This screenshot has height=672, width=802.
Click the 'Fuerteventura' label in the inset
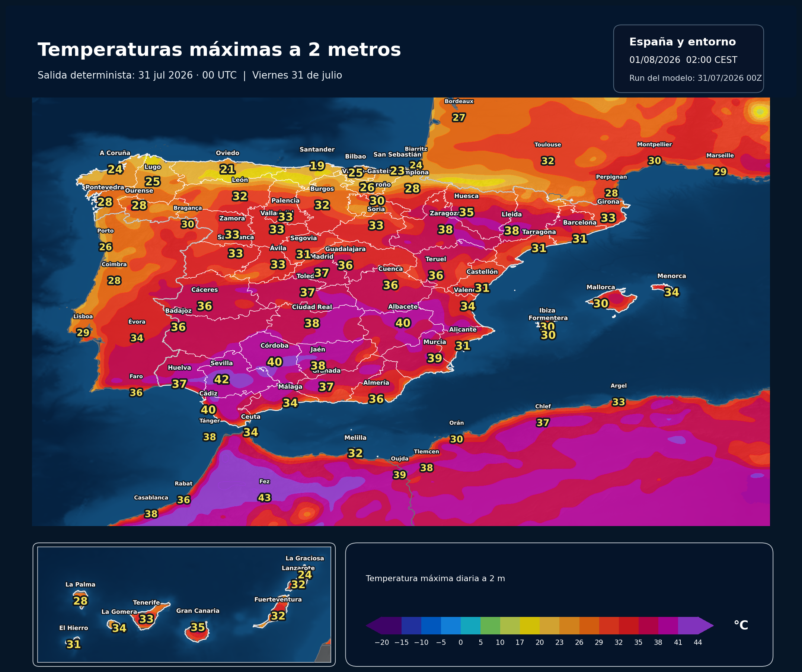(278, 599)
